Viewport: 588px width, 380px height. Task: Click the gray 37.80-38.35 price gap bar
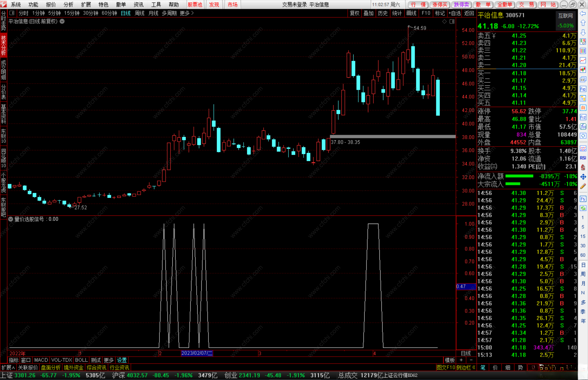coord(393,136)
